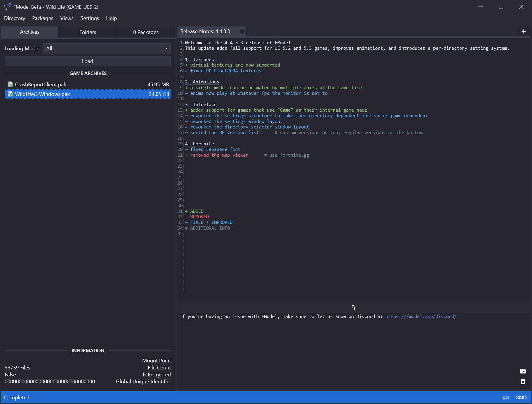Expand the Views menu
This screenshot has width=532, height=404.
point(67,18)
